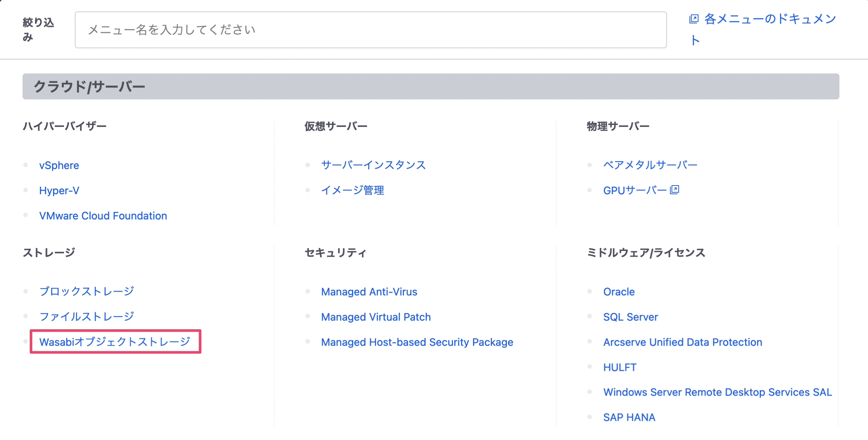
Task: Open Arcserve Unified Data Protection
Action: coord(682,342)
